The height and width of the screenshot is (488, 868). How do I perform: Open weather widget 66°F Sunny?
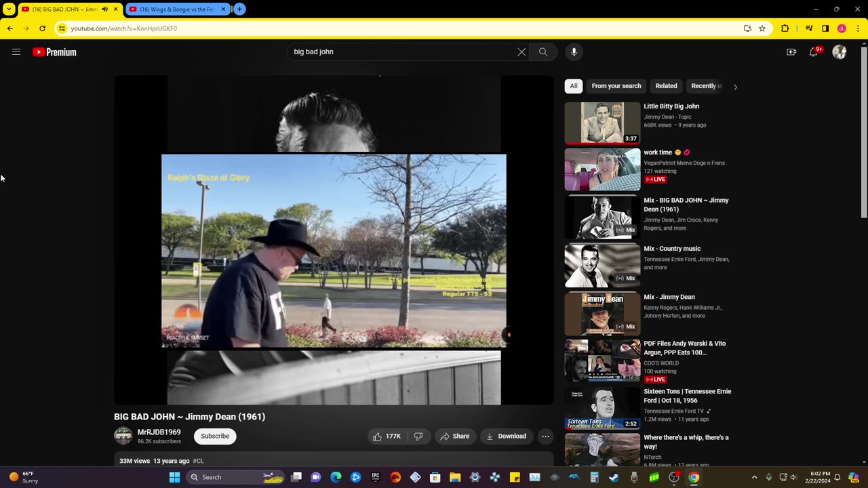click(24, 477)
